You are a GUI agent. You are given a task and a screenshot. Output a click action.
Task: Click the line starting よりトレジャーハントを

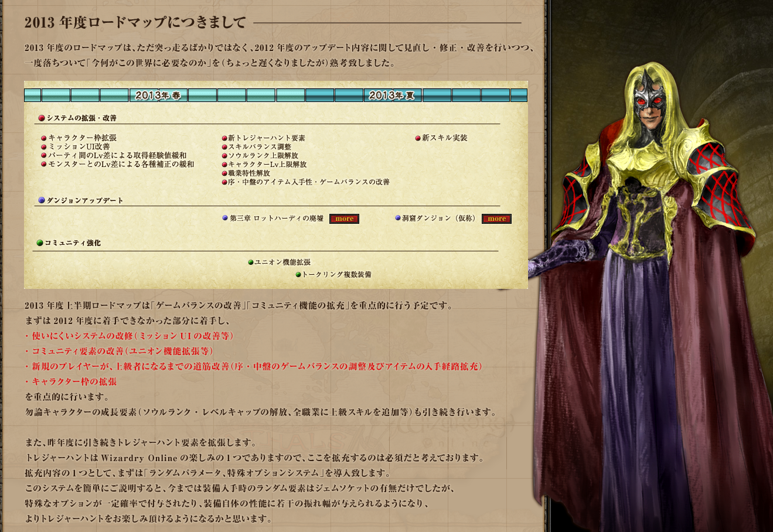tap(149, 519)
